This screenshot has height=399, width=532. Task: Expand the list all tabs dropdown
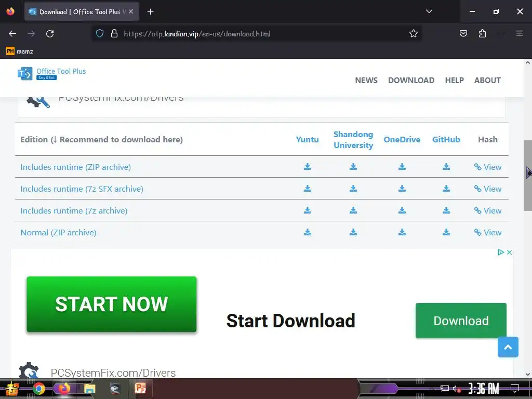(429, 11)
